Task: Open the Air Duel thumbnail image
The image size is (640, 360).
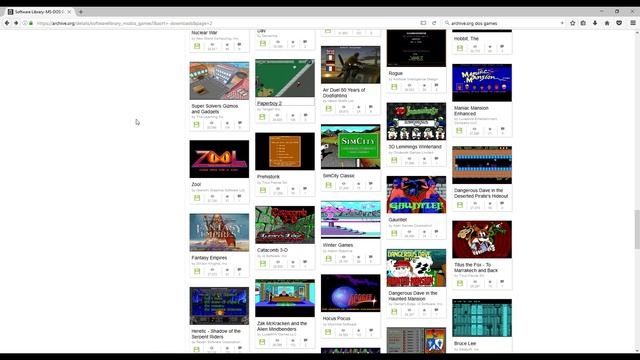Action: click(351, 64)
